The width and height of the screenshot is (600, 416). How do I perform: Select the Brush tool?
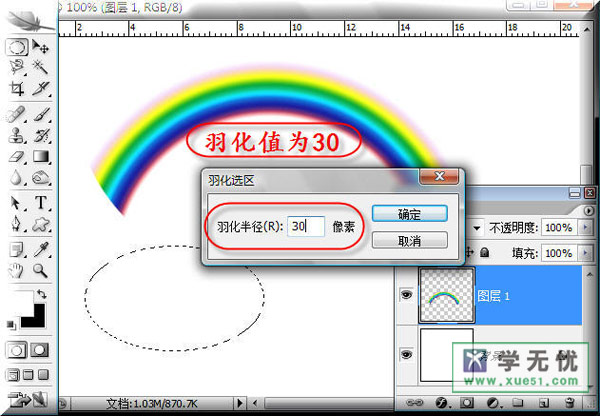[x=41, y=114]
